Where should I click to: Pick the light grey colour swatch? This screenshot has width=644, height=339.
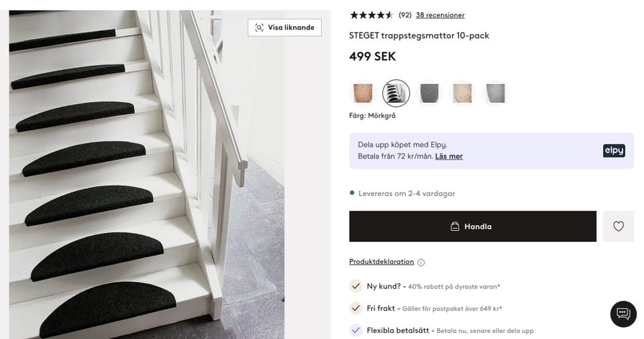(x=495, y=93)
